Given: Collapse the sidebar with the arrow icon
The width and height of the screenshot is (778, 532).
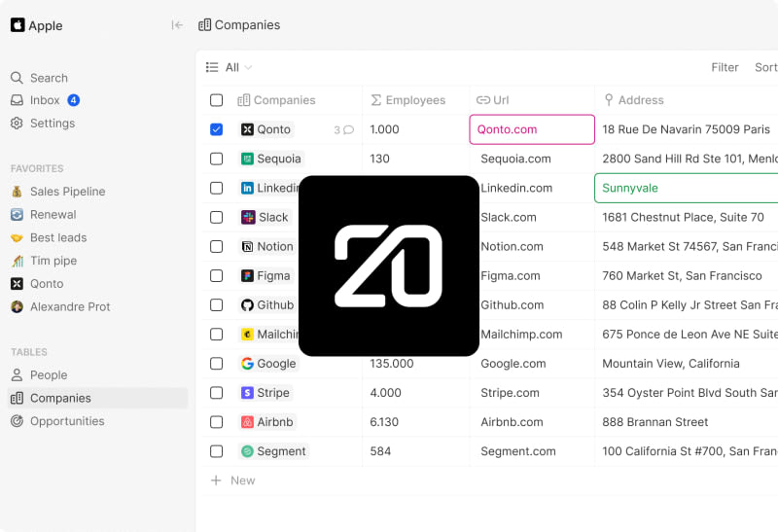Looking at the screenshot, I should pyautogui.click(x=177, y=25).
